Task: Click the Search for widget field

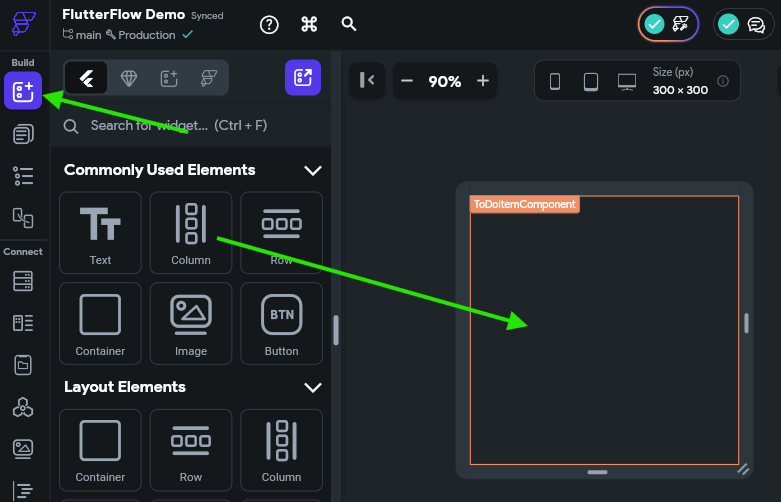Action: tap(191, 126)
